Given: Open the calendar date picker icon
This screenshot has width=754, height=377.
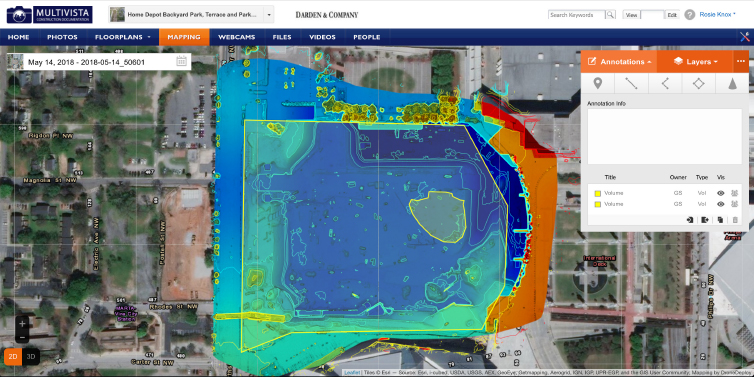Looking at the screenshot, I should 181,62.
